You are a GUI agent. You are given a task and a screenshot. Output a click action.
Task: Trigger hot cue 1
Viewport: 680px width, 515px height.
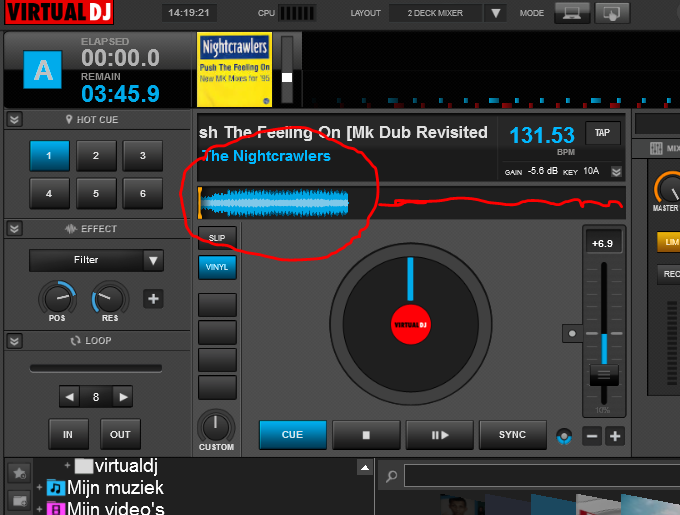(x=49, y=156)
